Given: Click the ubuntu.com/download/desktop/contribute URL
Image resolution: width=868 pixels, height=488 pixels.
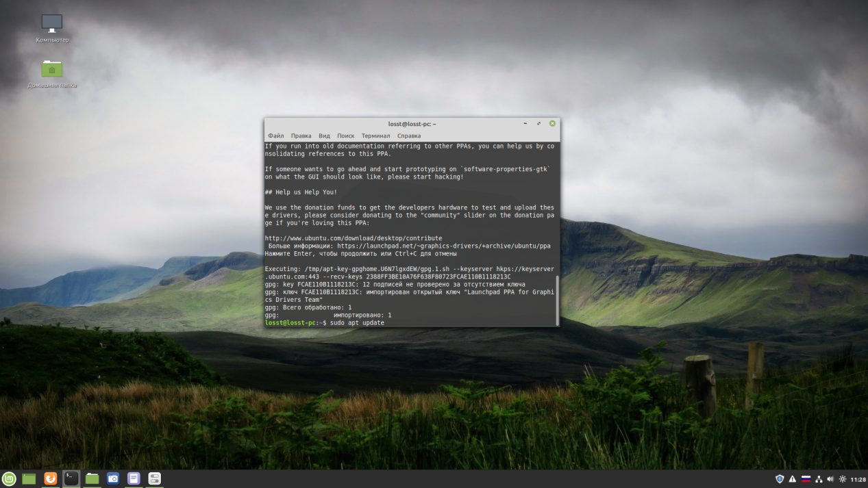Looking at the screenshot, I should (x=354, y=238).
